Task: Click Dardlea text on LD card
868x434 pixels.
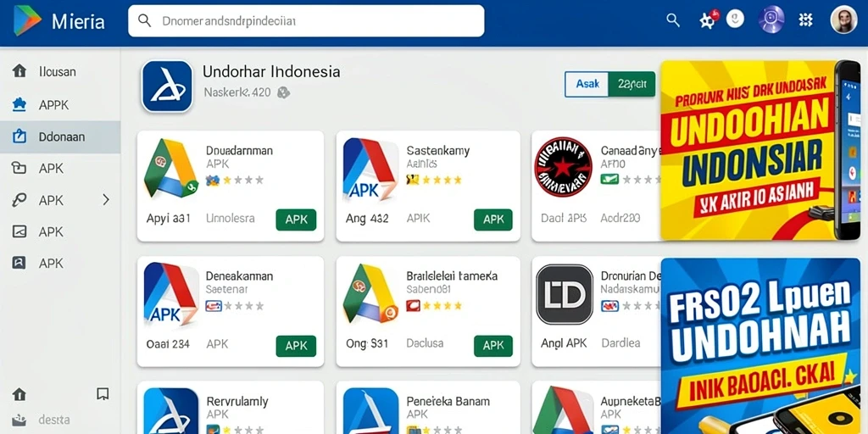Action: (620, 344)
